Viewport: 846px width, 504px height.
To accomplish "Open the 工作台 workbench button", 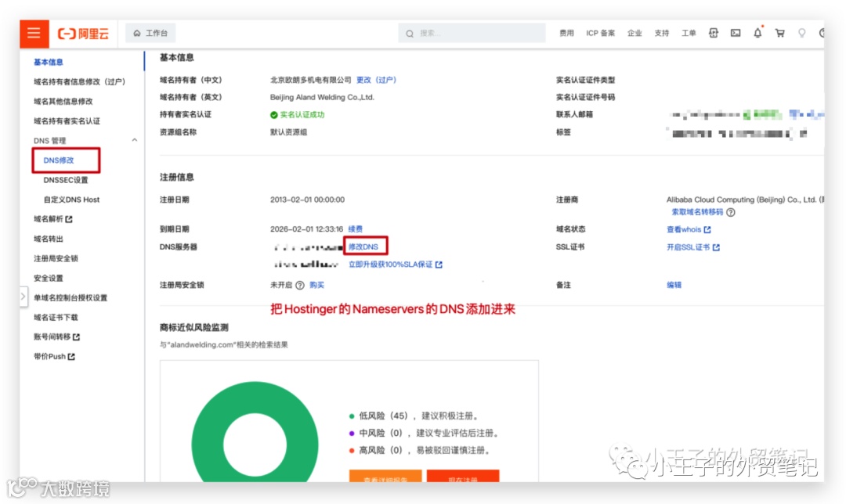I will [x=150, y=33].
